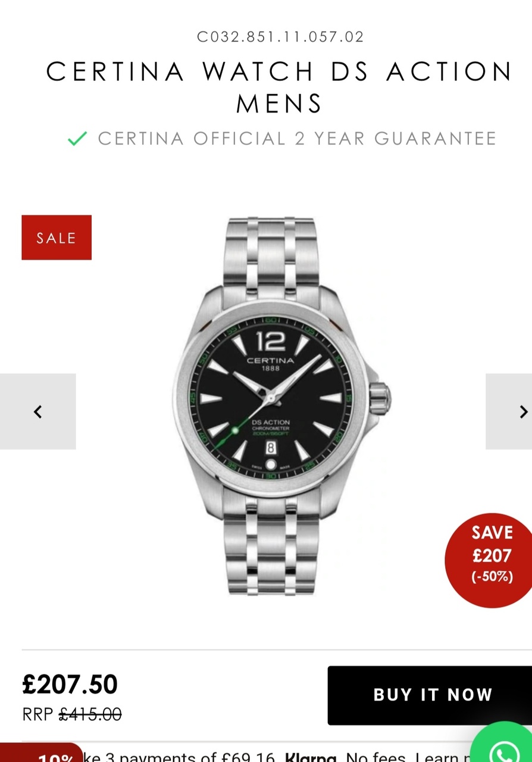This screenshot has height=762, width=532.
Task: Show the next product image
Action: (x=509, y=411)
